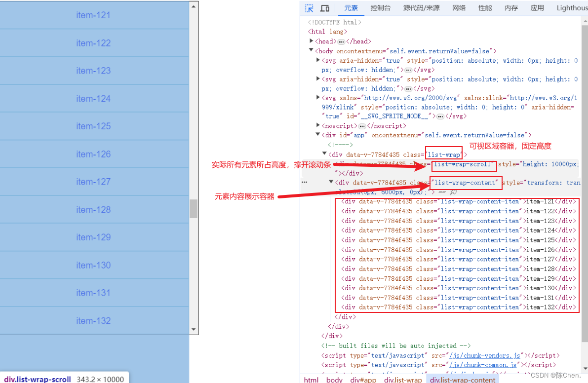Open the 源代码/来源 tab
588x383 pixels.
tap(421, 8)
